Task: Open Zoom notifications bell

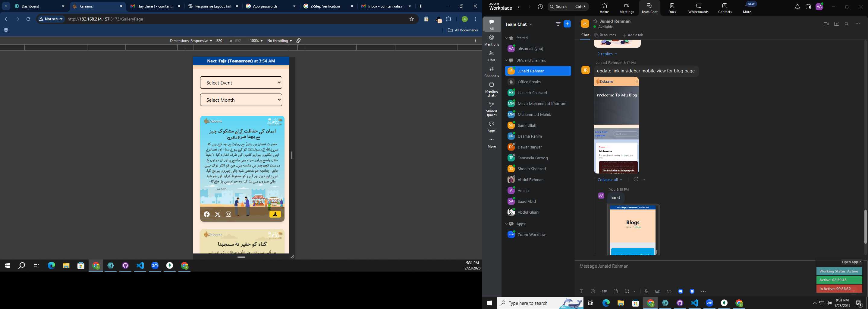Action: click(x=797, y=7)
